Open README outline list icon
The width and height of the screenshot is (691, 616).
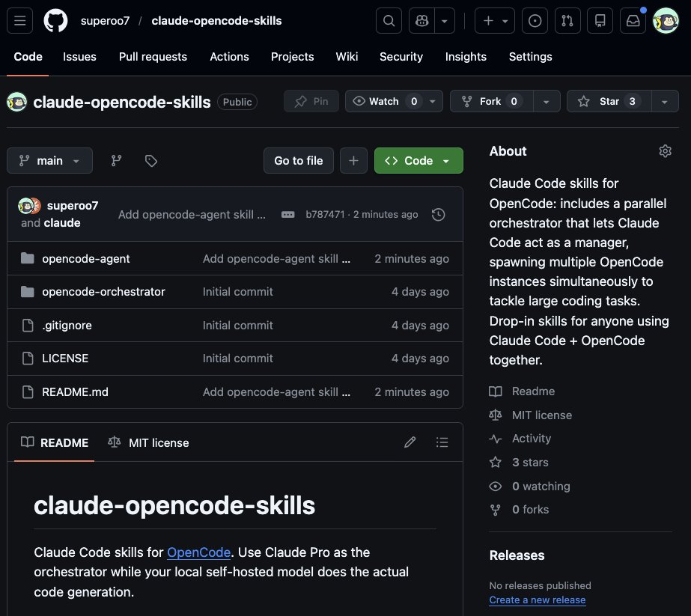442,442
